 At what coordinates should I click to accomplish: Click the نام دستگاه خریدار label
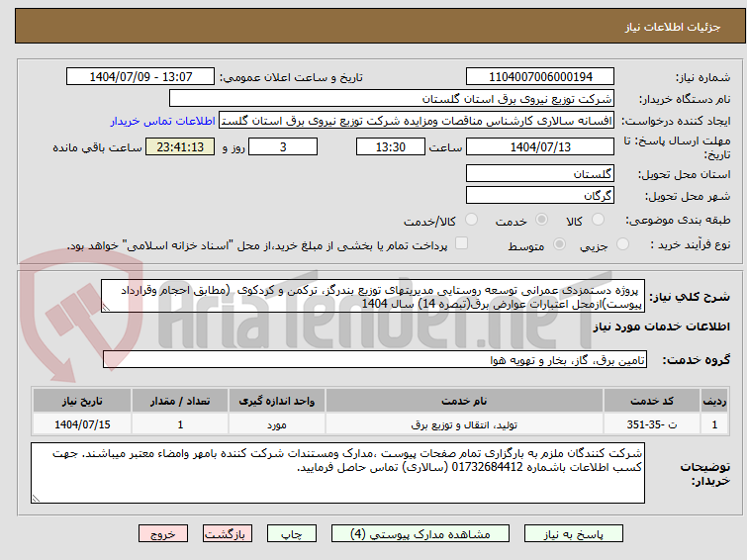tap(685, 99)
